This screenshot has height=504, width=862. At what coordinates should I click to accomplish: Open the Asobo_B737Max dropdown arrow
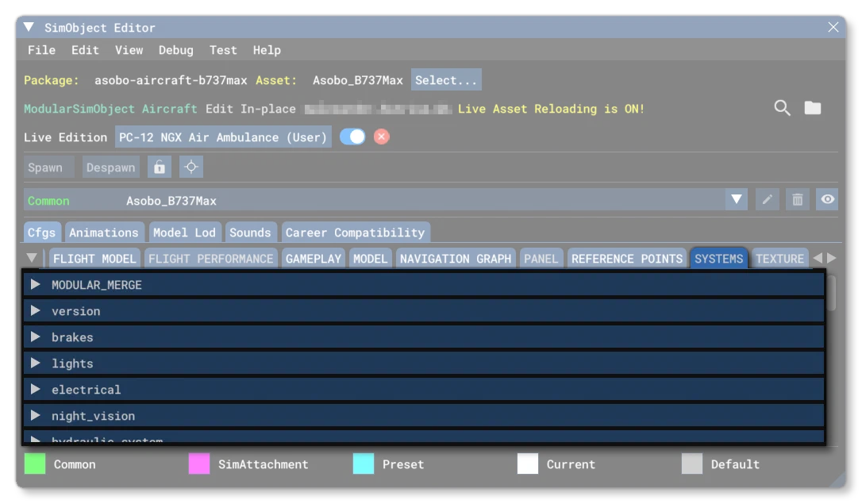(737, 199)
